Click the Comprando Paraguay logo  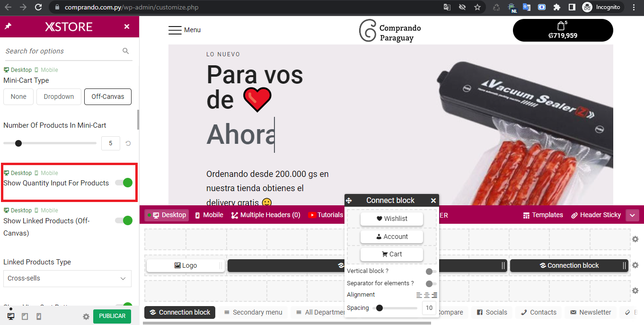coord(390,31)
